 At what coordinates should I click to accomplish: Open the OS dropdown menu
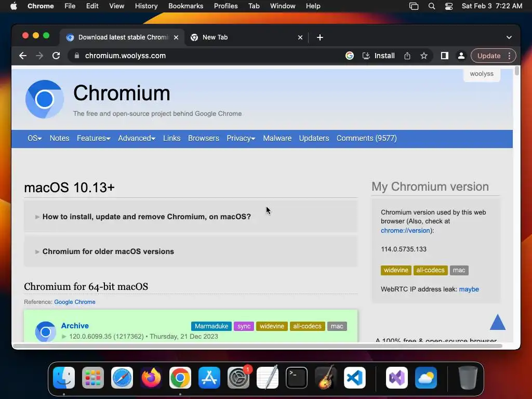coord(35,138)
